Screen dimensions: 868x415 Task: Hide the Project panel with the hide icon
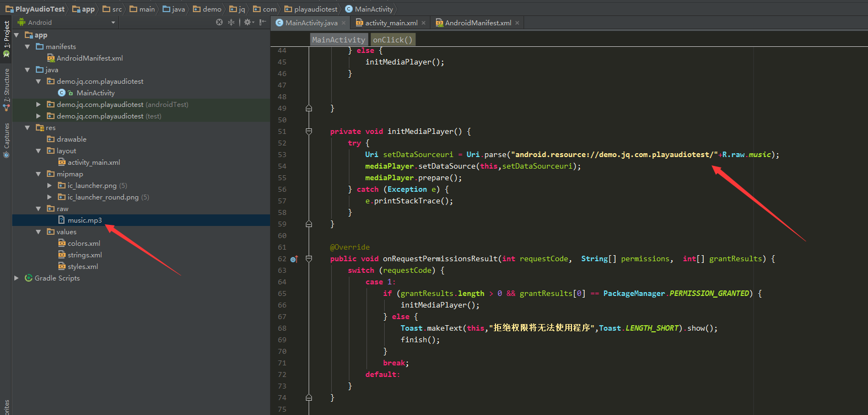coord(263,23)
